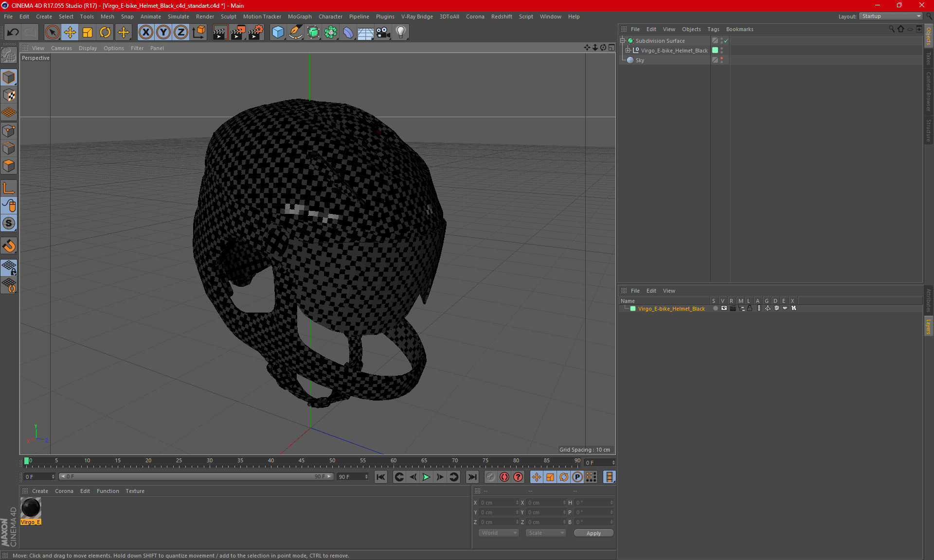934x560 pixels.
Task: Open the Layout Startup dropdown
Action: click(x=891, y=16)
